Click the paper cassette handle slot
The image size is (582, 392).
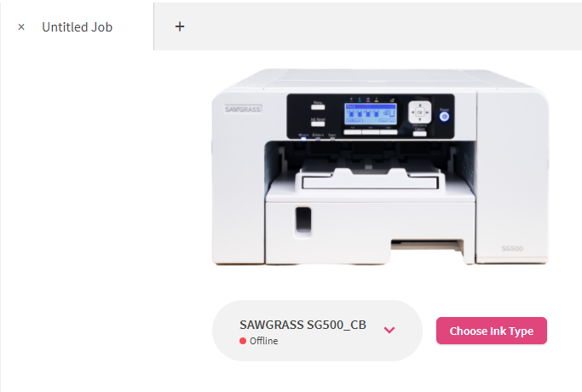click(303, 220)
